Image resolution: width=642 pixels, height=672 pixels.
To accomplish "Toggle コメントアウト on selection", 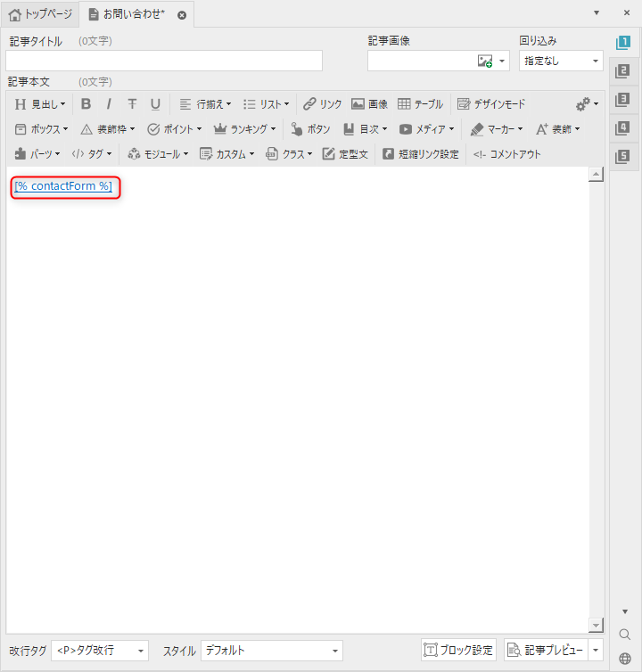I will (506, 154).
